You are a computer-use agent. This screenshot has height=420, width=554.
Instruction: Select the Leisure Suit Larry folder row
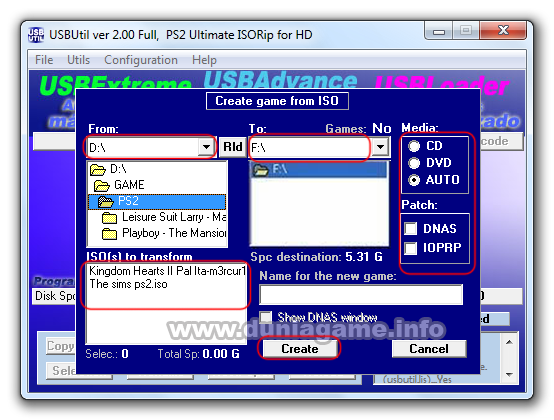[157, 217]
